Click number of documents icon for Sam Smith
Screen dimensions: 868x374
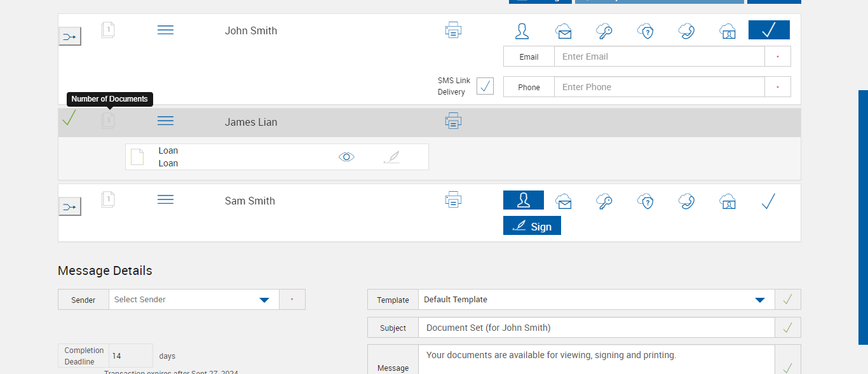pyautogui.click(x=108, y=200)
